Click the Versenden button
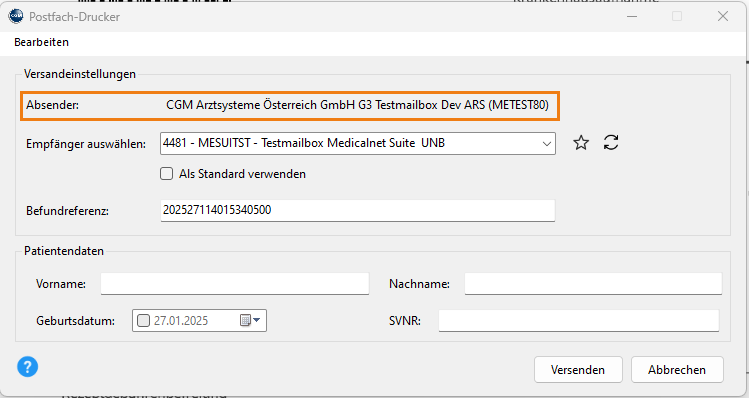 point(578,370)
